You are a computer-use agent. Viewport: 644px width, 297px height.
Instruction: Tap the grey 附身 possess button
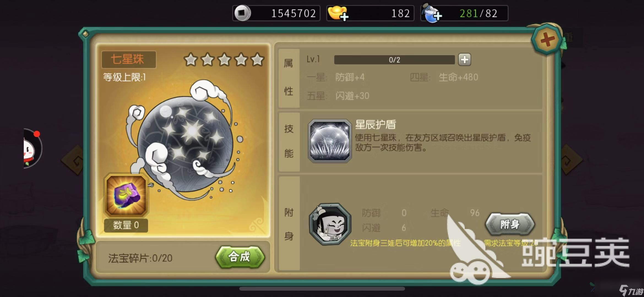point(510,224)
